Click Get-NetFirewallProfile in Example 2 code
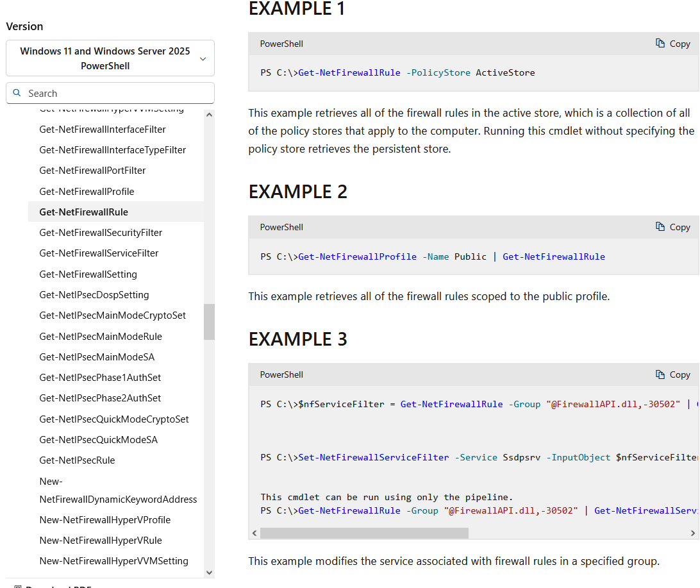This screenshot has width=700, height=588. 358,256
